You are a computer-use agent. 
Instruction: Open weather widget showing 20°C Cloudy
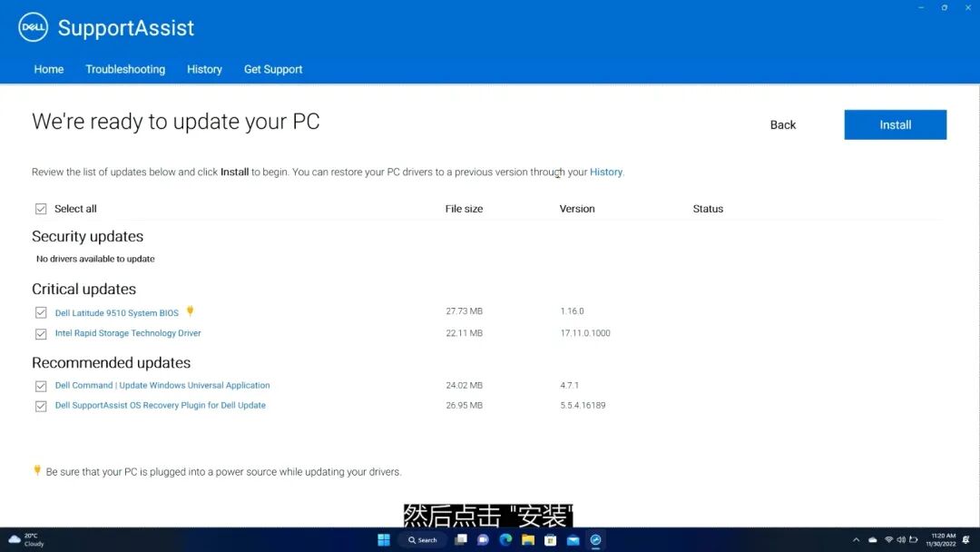(25, 539)
